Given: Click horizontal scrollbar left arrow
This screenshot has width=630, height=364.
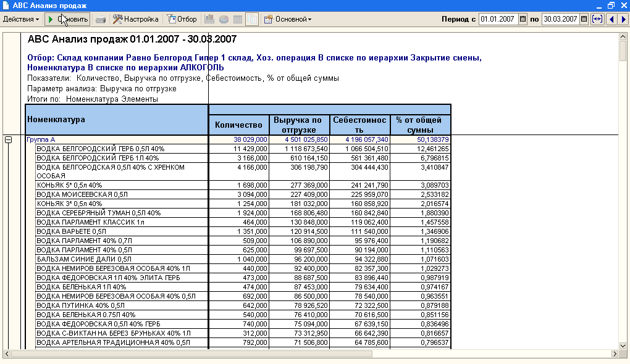Looking at the screenshot, I should (x=7, y=354).
